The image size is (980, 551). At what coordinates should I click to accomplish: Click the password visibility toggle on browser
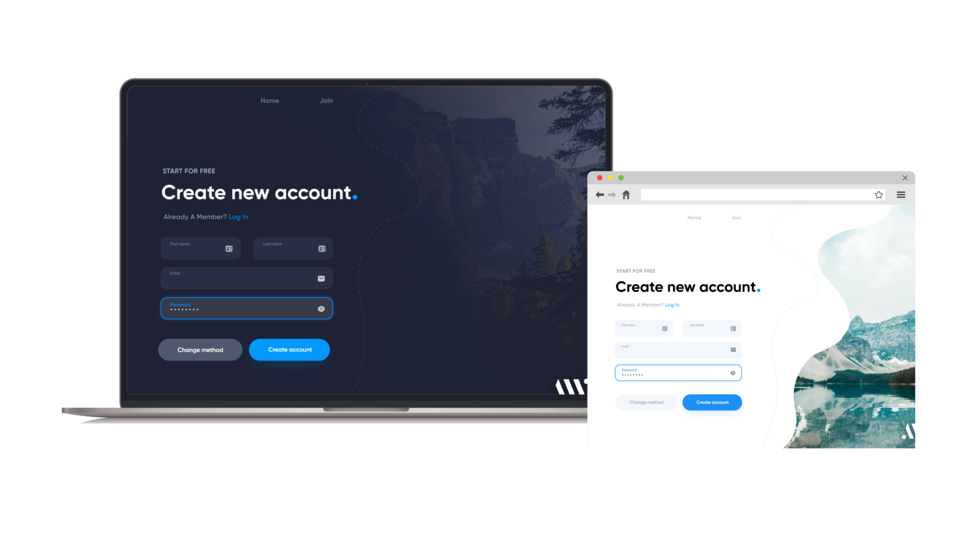(733, 373)
